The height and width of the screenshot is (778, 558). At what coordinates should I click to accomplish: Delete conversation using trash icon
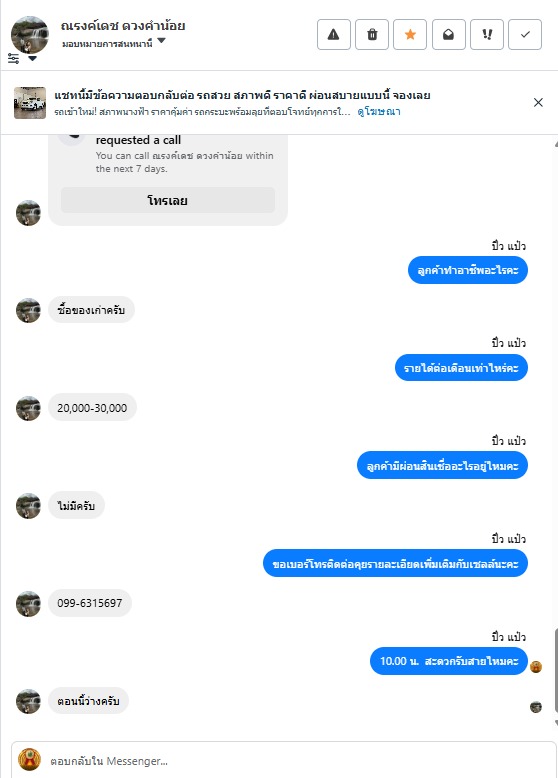pyautogui.click(x=372, y=34)
